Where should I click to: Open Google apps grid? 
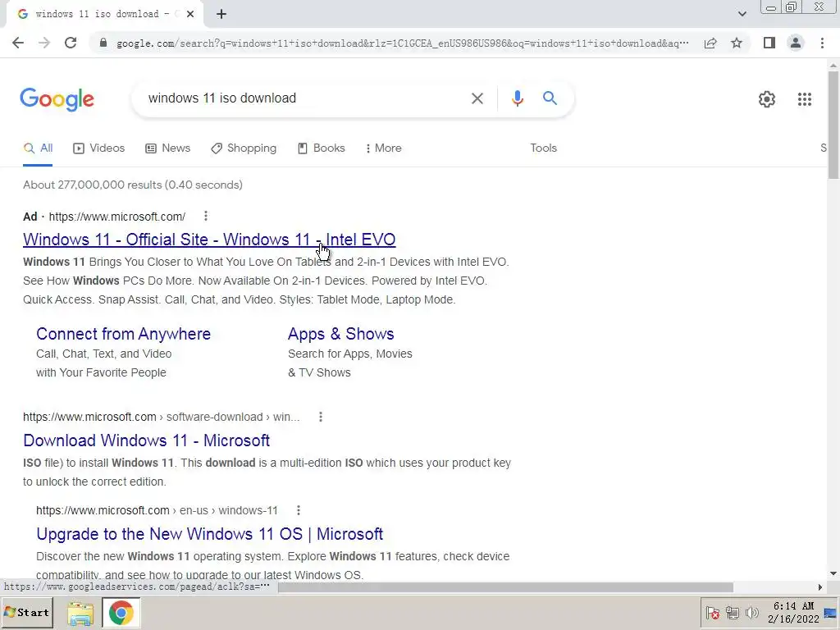coord(804,99)
